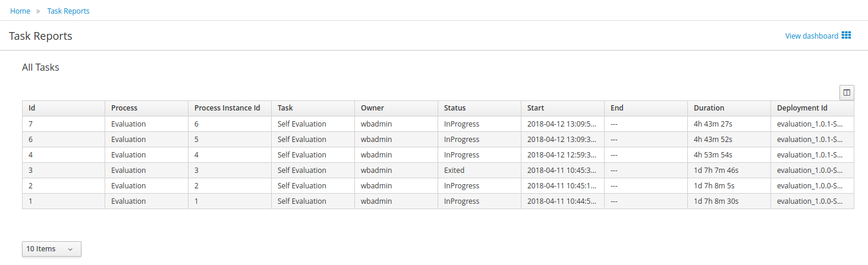Image resolution: width=868 pixels, height=265 pixels.
Task: Click the dashboard grid icon
Action: (x=847, y=36)
